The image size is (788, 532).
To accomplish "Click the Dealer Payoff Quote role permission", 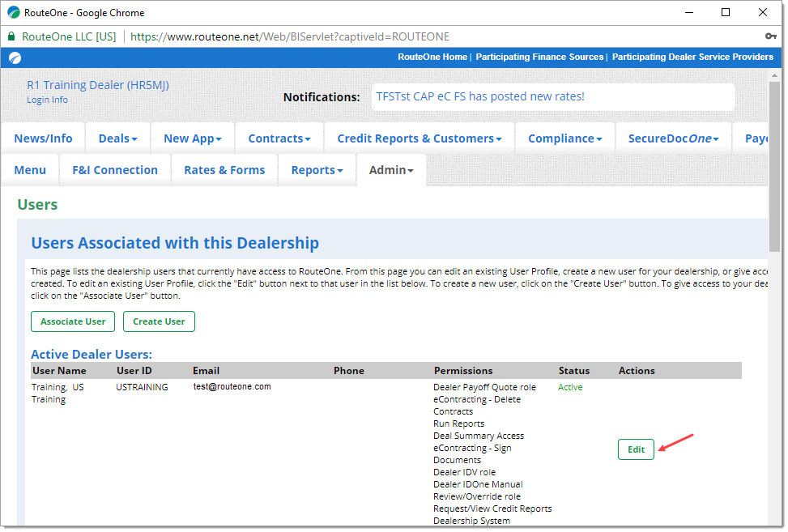I will pyautogui.click(x=484, y=387).
